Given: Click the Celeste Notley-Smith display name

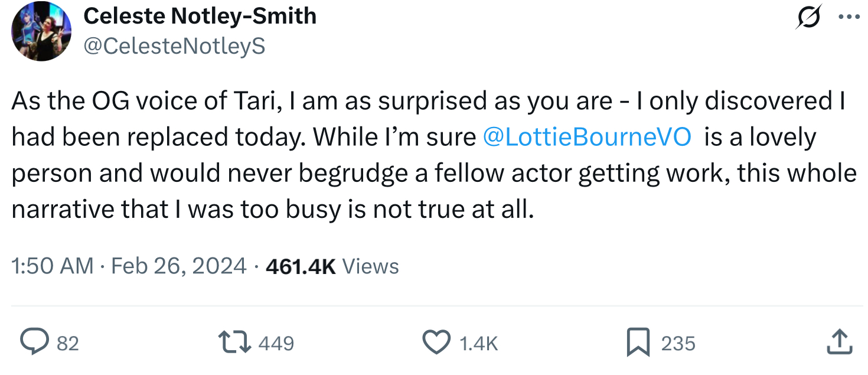Looking at the screenshot, I should coord(200,16).
